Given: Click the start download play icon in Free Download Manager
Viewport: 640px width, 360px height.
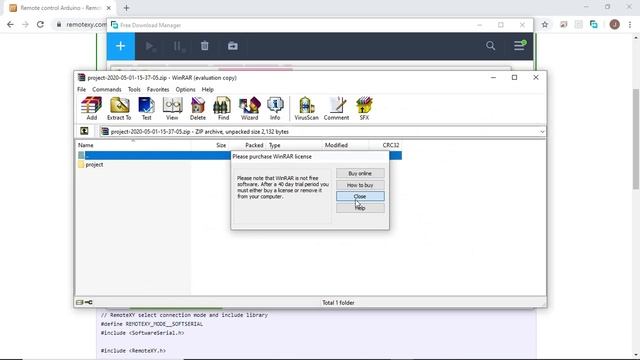Looking at the screenshot, I should (150, 46).
